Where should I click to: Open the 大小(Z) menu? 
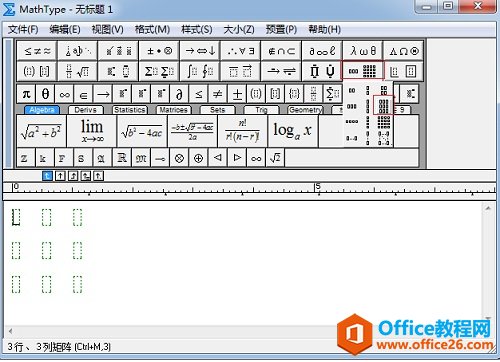tap(239, 30)
